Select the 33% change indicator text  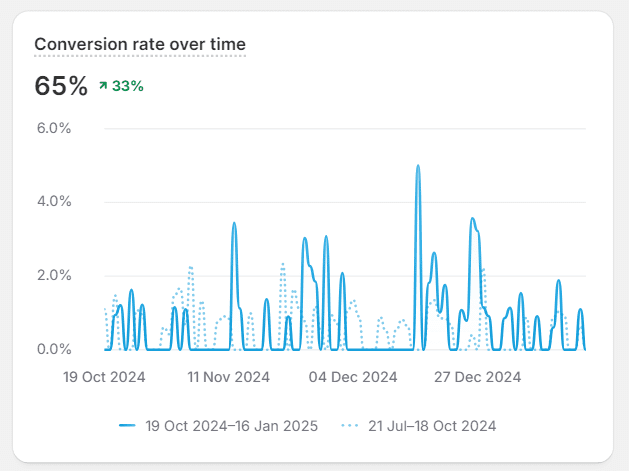tap(128, 86)
